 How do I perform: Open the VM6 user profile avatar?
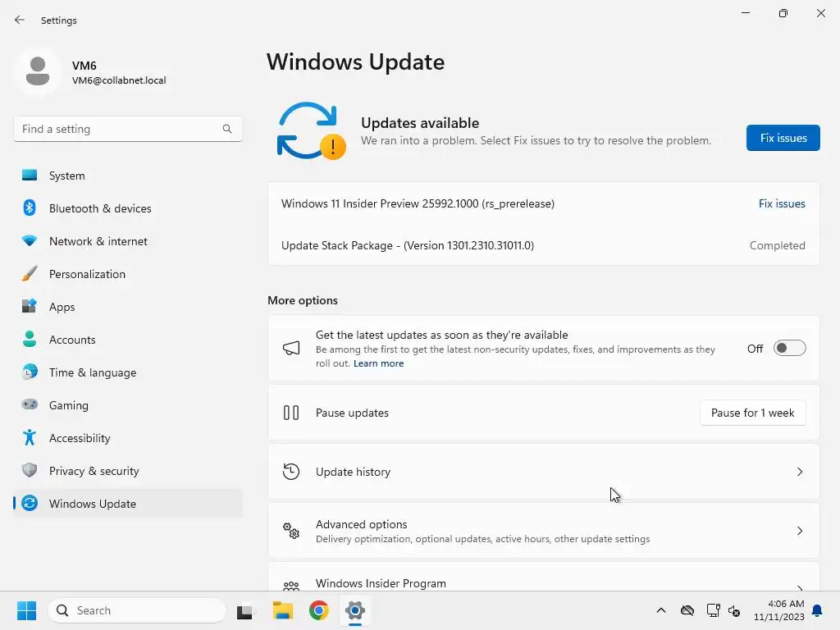(38, 71)
